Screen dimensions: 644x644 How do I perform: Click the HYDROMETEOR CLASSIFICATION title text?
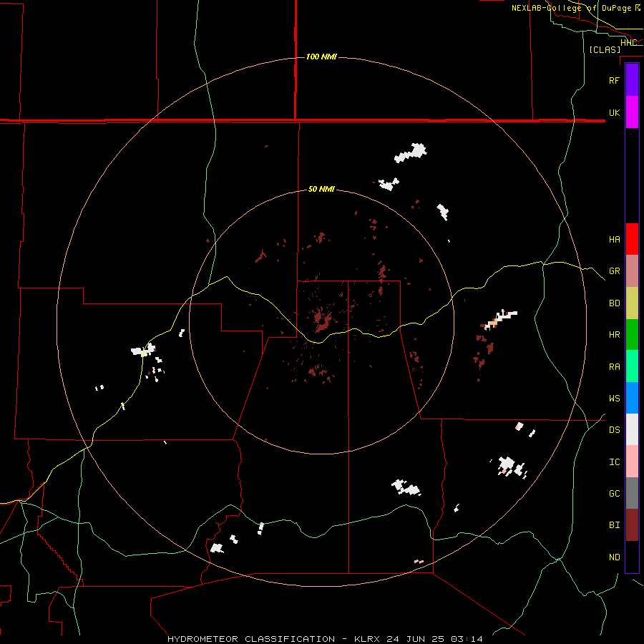251,639
